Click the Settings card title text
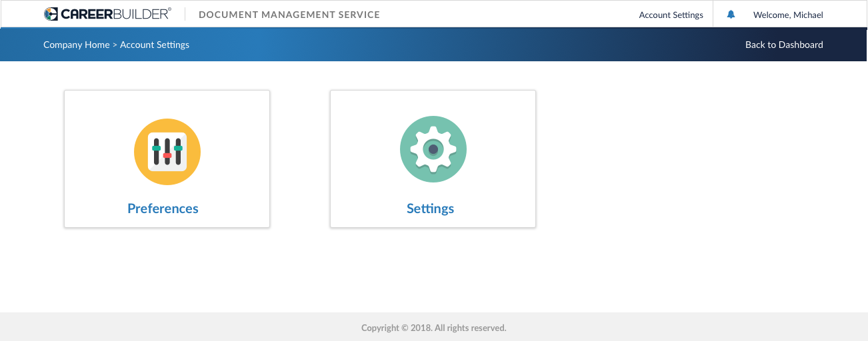The height and width of the screenshot is (341, 868). point(430,208)
